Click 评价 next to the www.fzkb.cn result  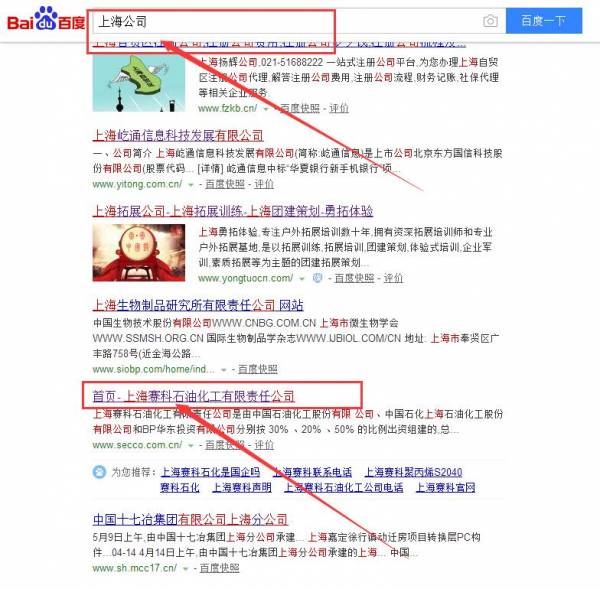click(339, 108)
